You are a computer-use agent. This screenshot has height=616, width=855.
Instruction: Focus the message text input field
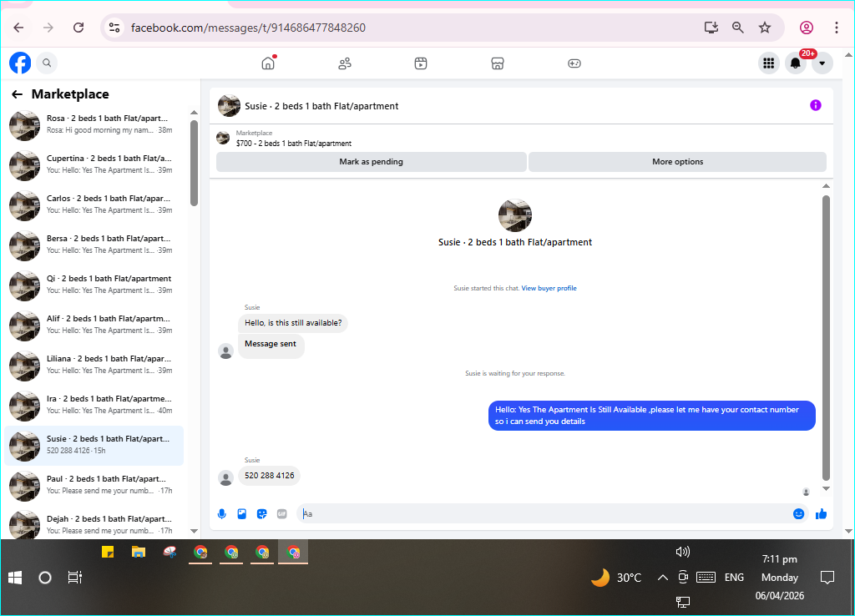541,513
